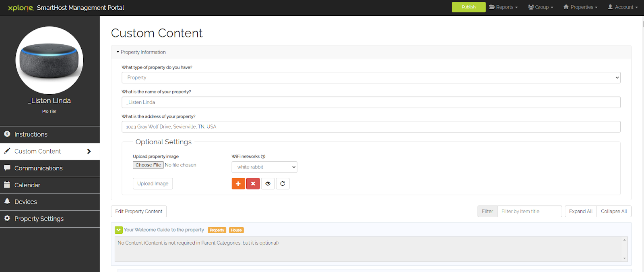Screen dimensions: 644x272
Task: Open the Reports dropdown menu
Action: tap(503, 7)
